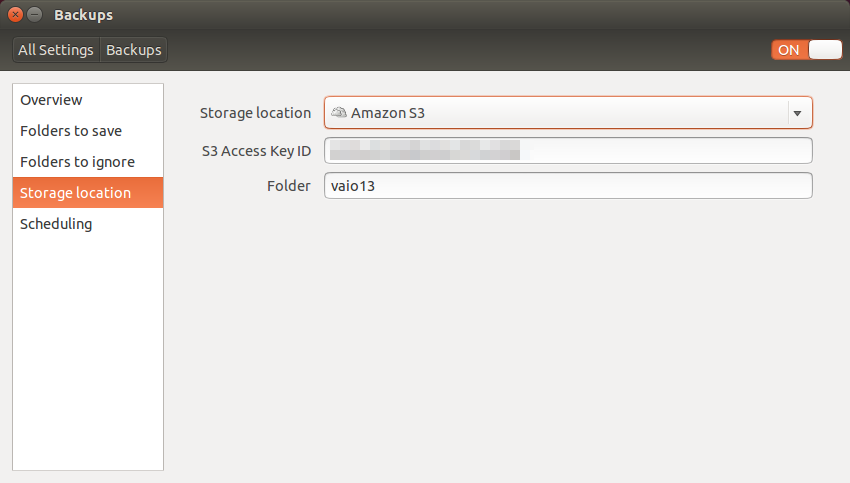Viewport: 850px width, 483px height.
Task: Go to All Settings
Action: point(56,50)
